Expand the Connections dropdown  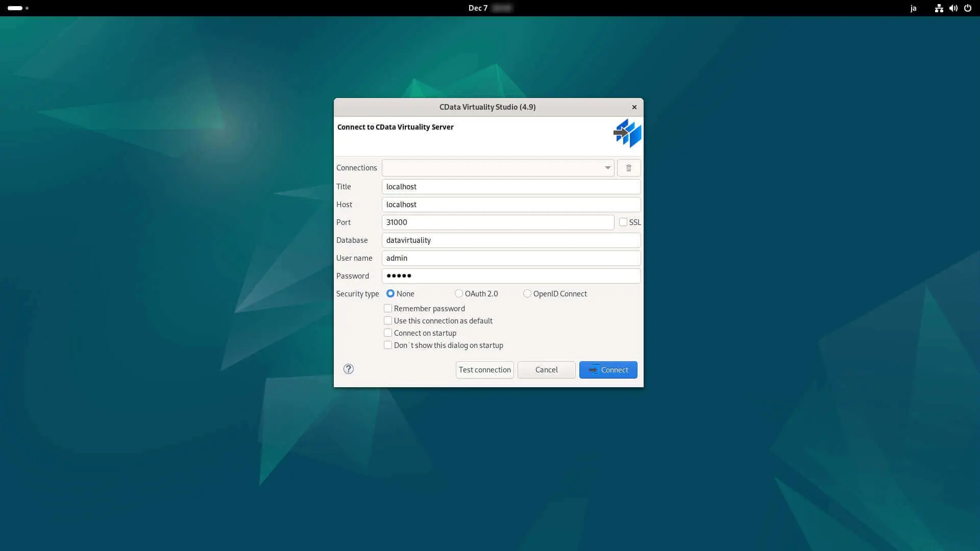607,168
